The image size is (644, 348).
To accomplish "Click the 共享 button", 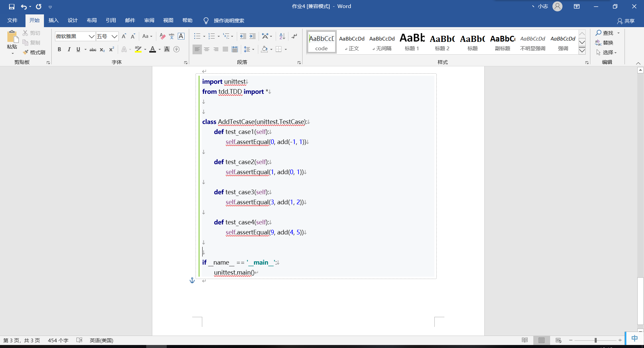I will click(627, 20).
